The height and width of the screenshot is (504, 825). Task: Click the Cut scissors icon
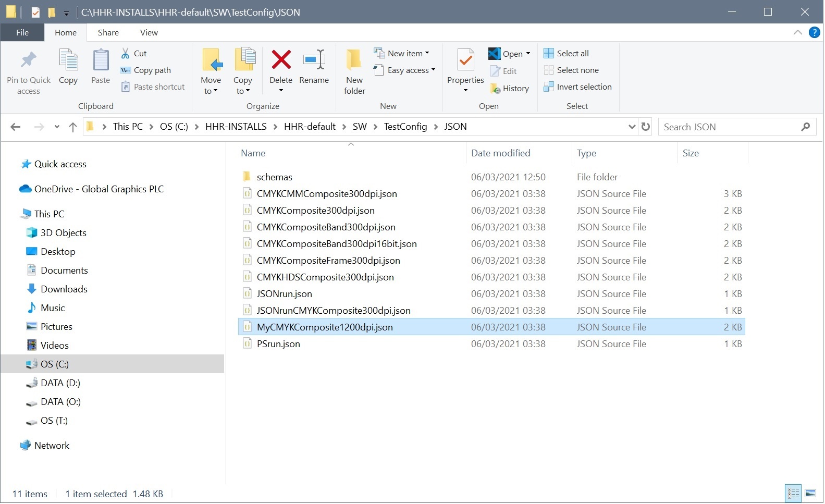click(126, 53)
